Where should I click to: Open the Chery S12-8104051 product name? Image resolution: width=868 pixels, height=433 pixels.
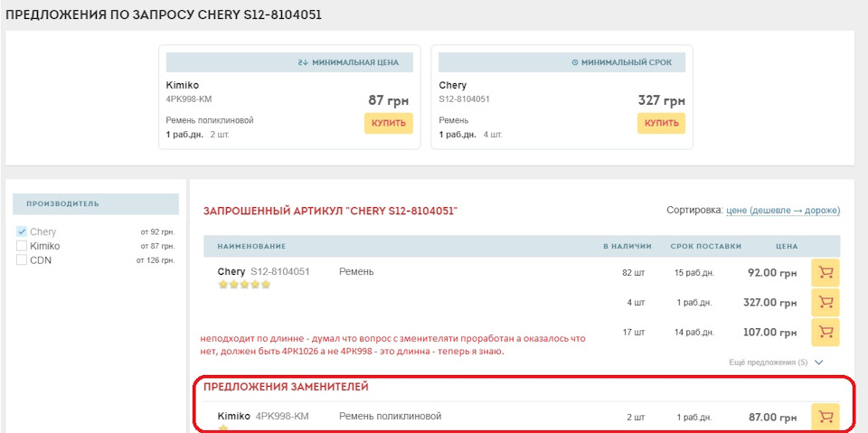[x=263, y=272]
